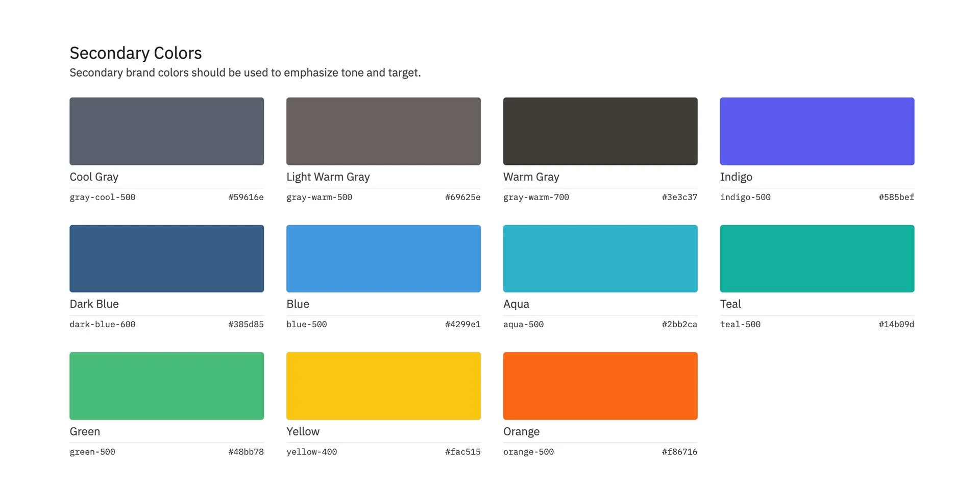Click the green-500 token name
980x490 pixels.
92,452
